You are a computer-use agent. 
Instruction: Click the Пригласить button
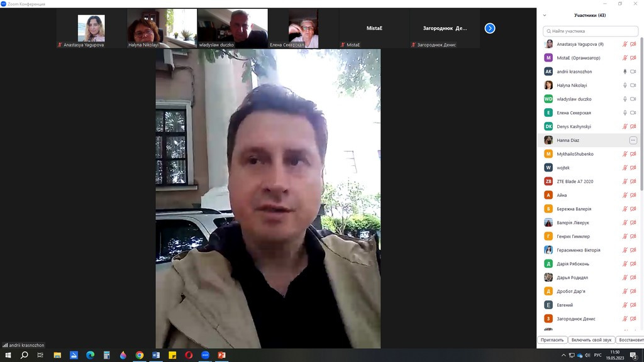click(552, 340)
